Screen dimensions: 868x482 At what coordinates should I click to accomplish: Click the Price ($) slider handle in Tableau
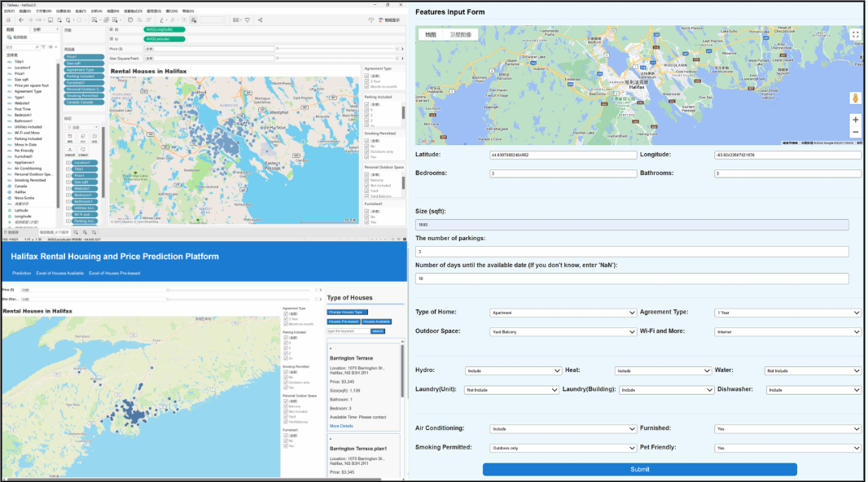[x=278, y=49]
